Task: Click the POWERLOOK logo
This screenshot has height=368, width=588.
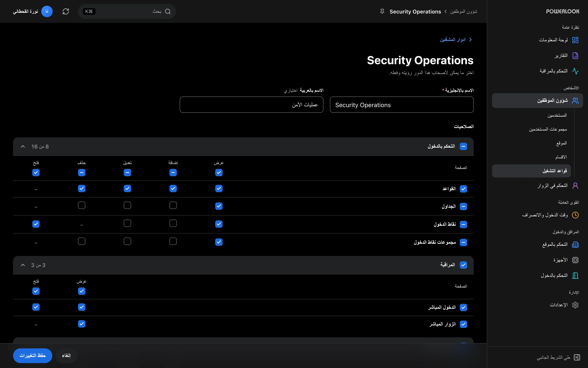Action: point(562,11)
